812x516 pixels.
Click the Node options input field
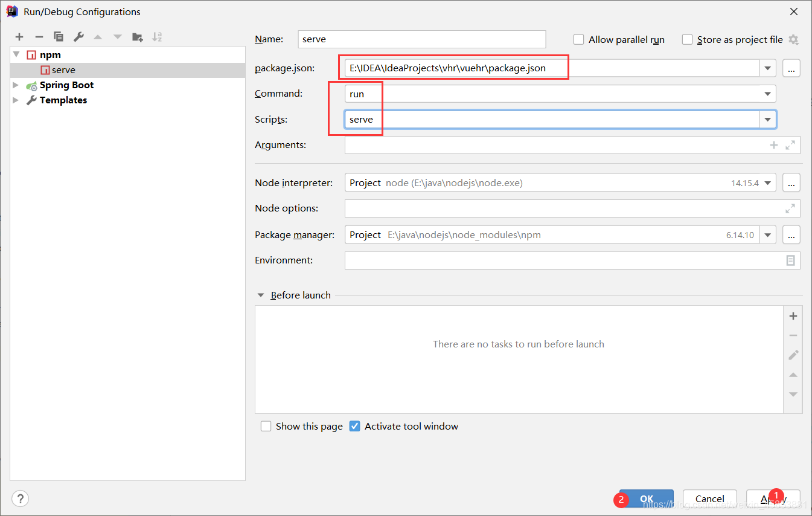point(572,208)
